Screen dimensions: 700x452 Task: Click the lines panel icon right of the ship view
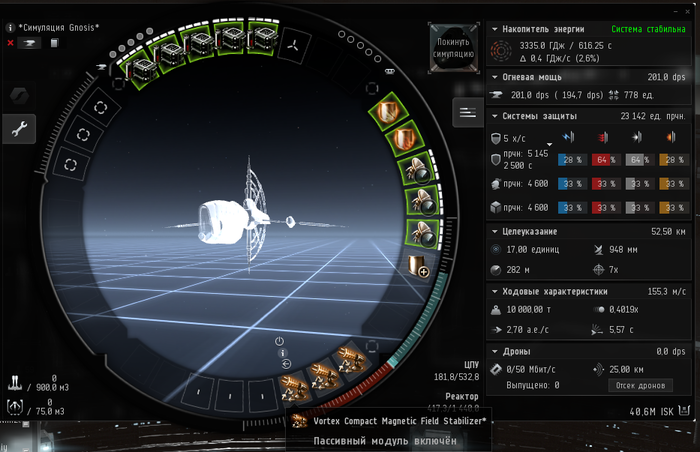click(467, 115)
